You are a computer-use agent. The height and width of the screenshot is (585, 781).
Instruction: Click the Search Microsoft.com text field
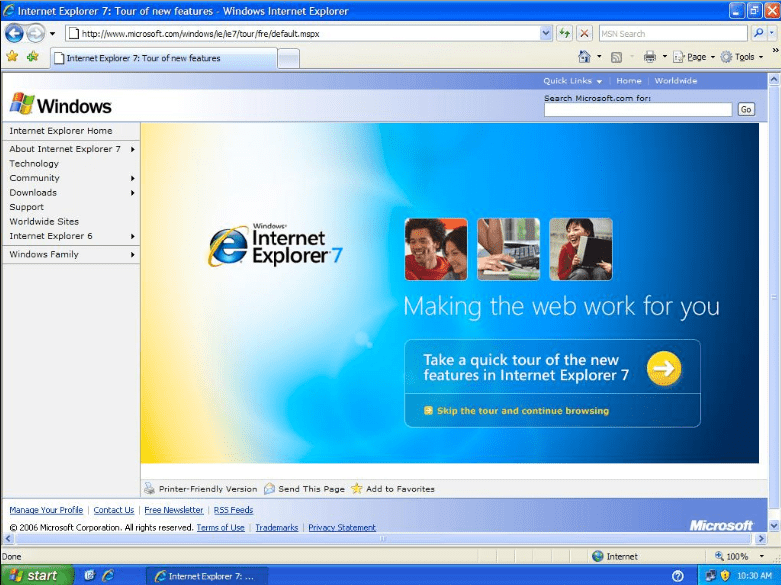click(x=638, y=109)
